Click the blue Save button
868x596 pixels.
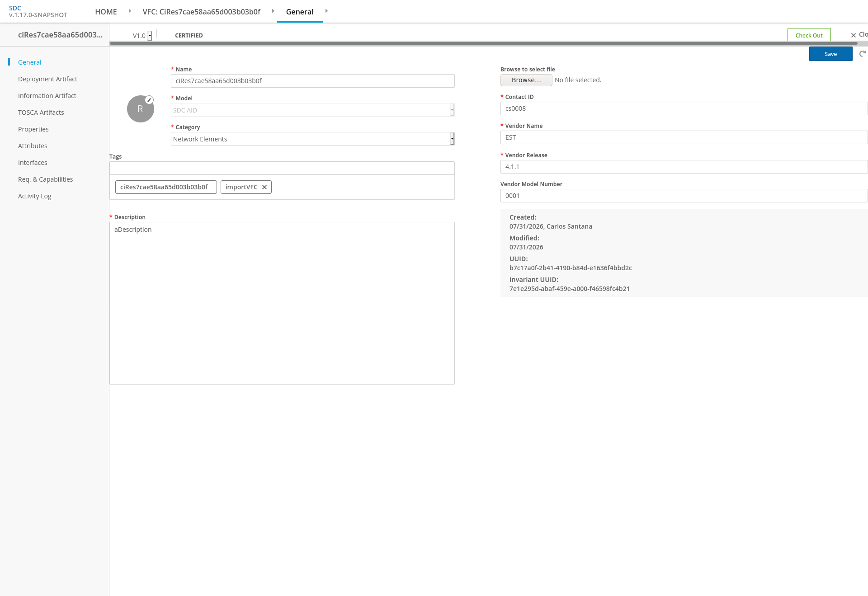[830, 54]
